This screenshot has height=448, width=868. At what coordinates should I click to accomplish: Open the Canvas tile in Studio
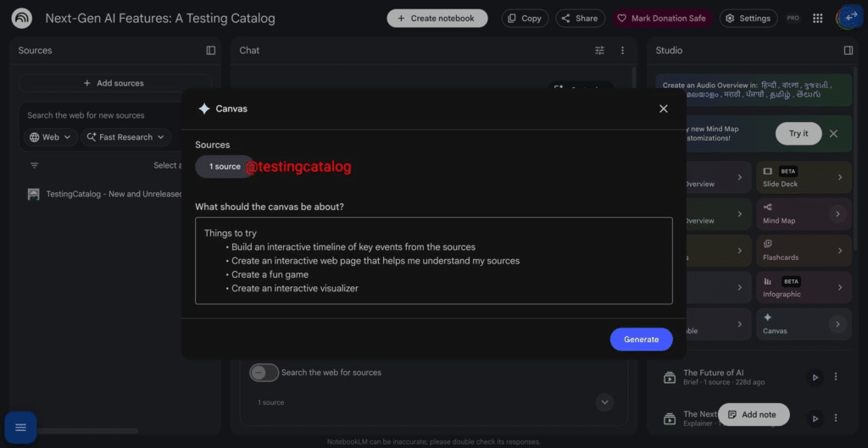pos(804,324)
